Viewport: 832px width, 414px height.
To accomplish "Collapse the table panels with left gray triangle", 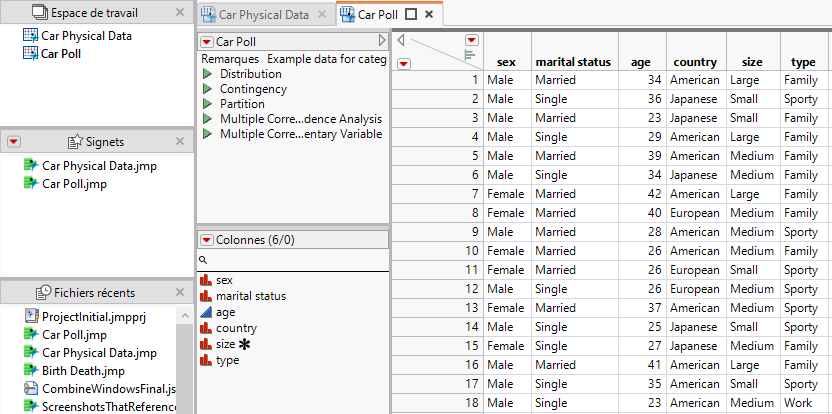I will point(400,41).
